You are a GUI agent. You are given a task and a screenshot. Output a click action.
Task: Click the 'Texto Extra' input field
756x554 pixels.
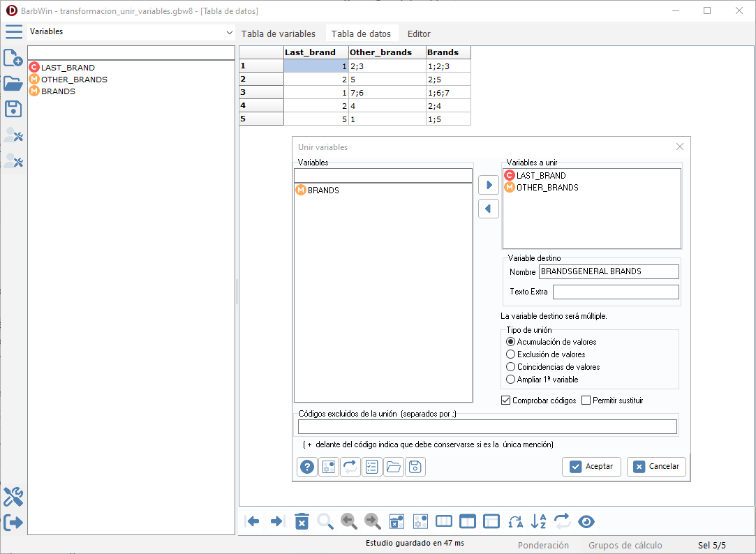615,292
